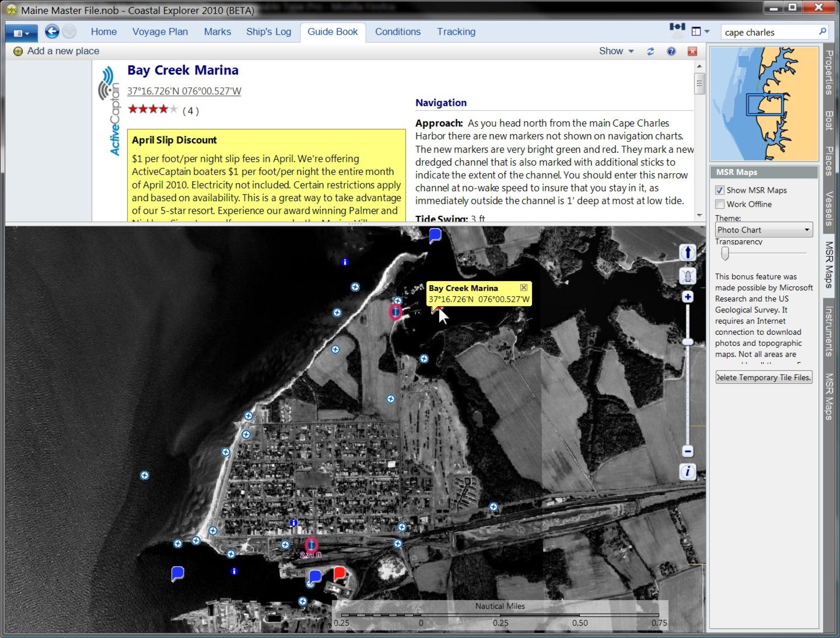Open the blue help icon
Viewport: 840px width, 638px height.
click(671, 51)
